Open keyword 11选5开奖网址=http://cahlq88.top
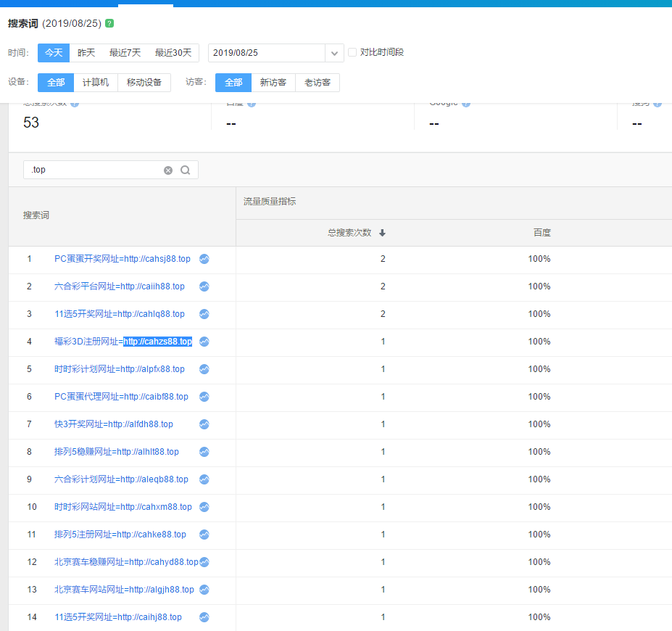The image size is (672, 631). point(120,314)
